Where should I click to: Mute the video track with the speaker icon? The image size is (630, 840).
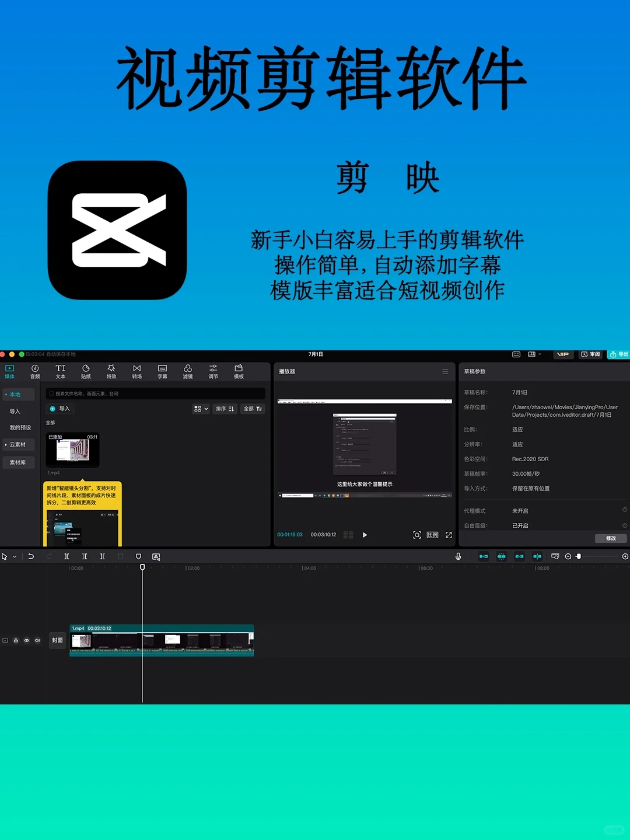click(x=37, y=640)
